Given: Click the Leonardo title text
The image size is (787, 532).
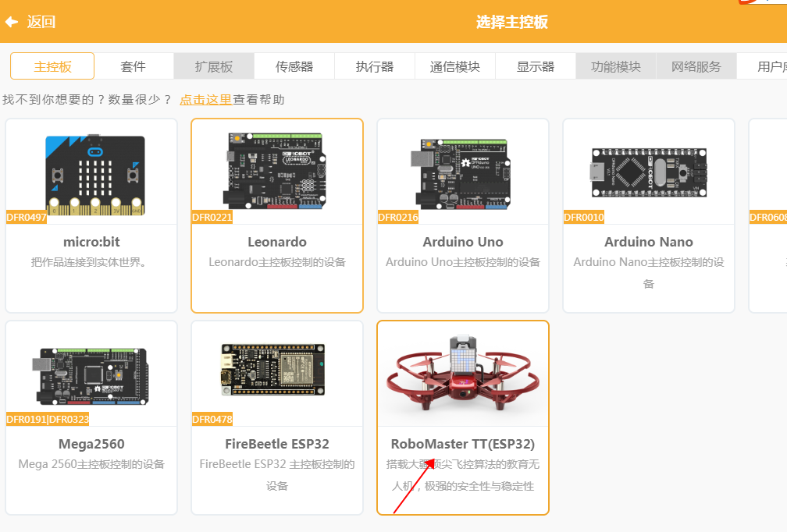Looking at the screenshot, I should pyautogui.click(x=277, y=242).
